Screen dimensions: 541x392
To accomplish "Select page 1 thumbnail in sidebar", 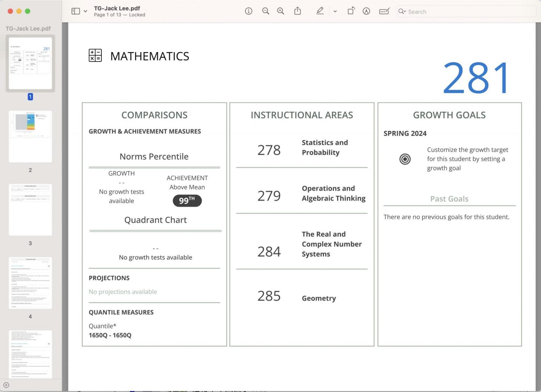I will (x=30, y=63).
